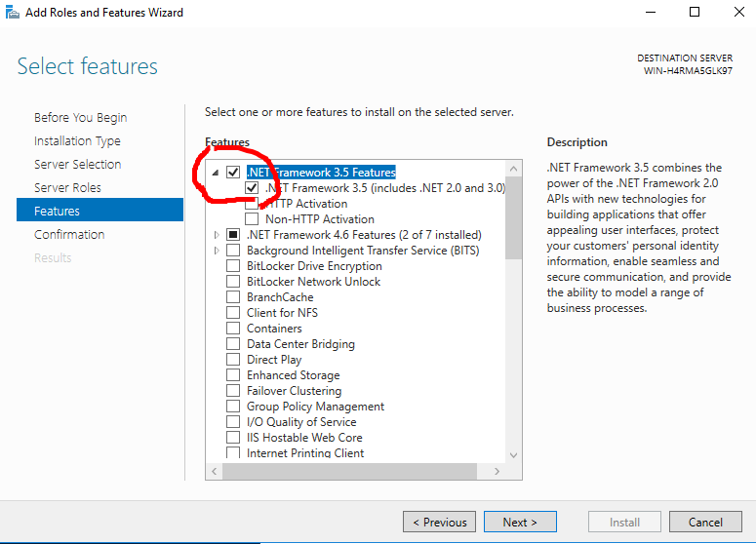Close the Add Roles and Features Wizard
Viewport: 756px width, 544px height.
tap(739, 12)
